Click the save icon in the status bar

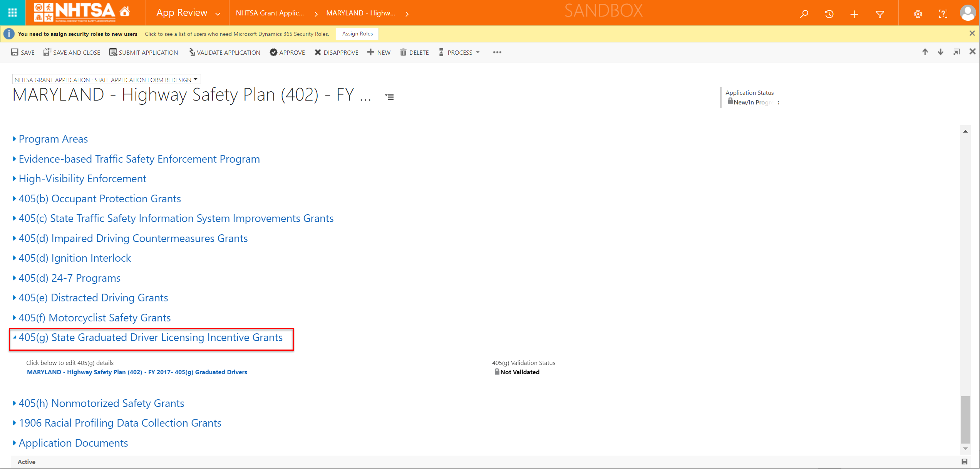(x=965, y=462)
